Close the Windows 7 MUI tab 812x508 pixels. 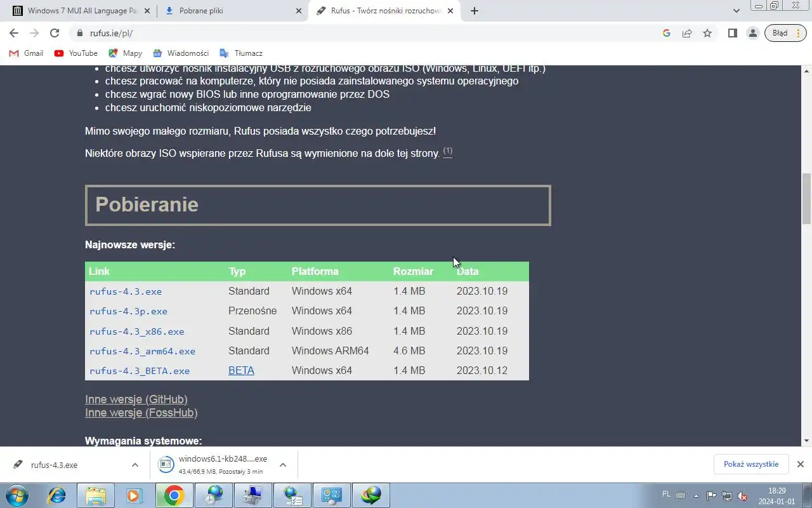click(x=147, y=11)
